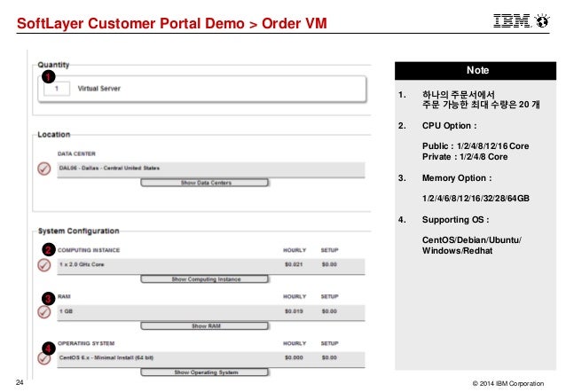566x392 pixels.
Task: Click the OPERATING SYSTEM label
Action: (86, 343)
